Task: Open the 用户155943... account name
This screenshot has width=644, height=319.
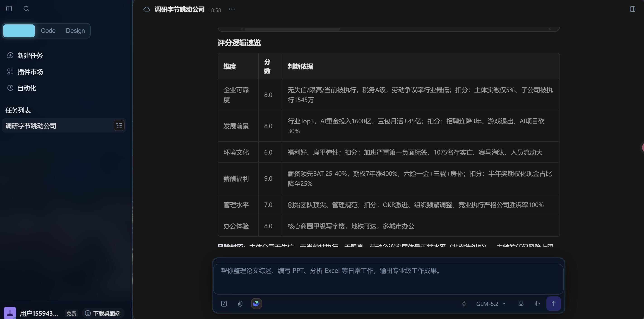Action: [39, 313]
